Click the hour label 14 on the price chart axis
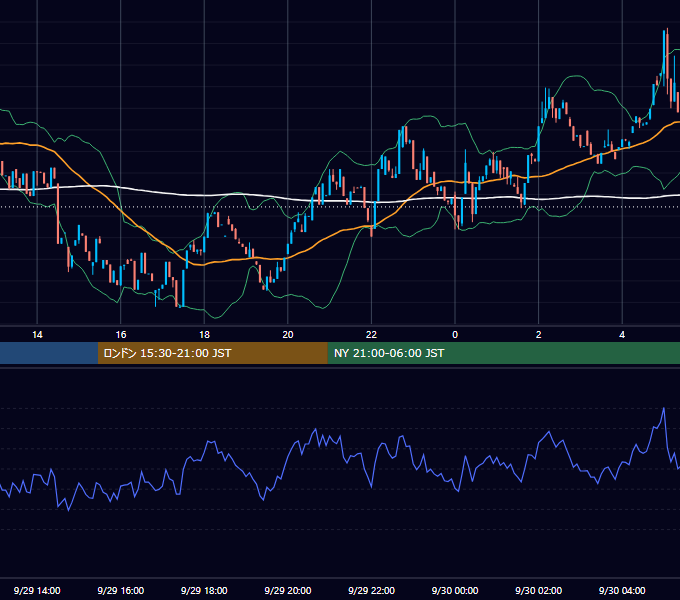This screenshot has height=600, width=680. (x=37, y=335)
